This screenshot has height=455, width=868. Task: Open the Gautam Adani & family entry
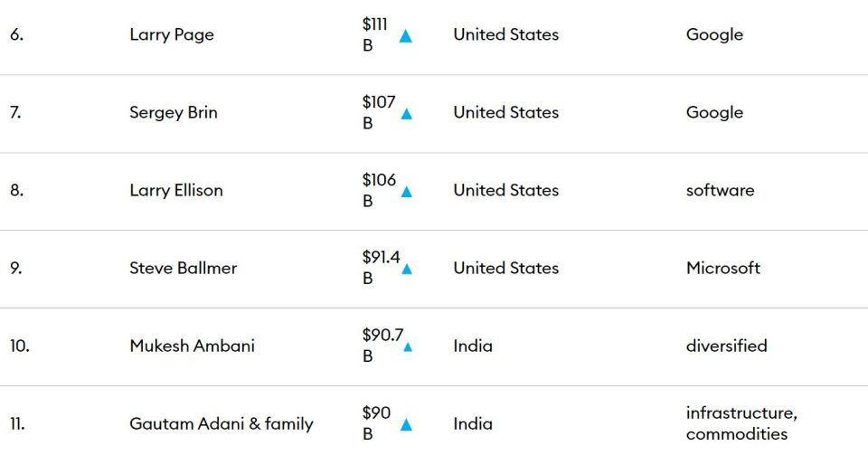pos(222,424)
